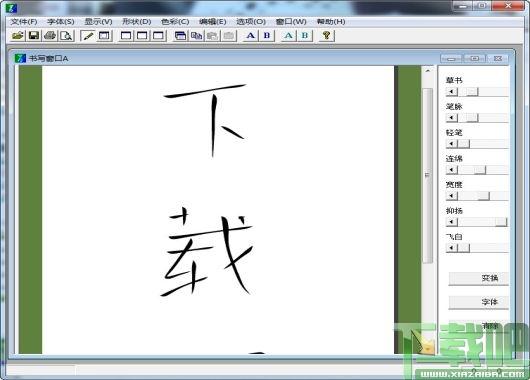Open the 选项(O) menu
Screen dimensions: 530x380
pos(250,22)
